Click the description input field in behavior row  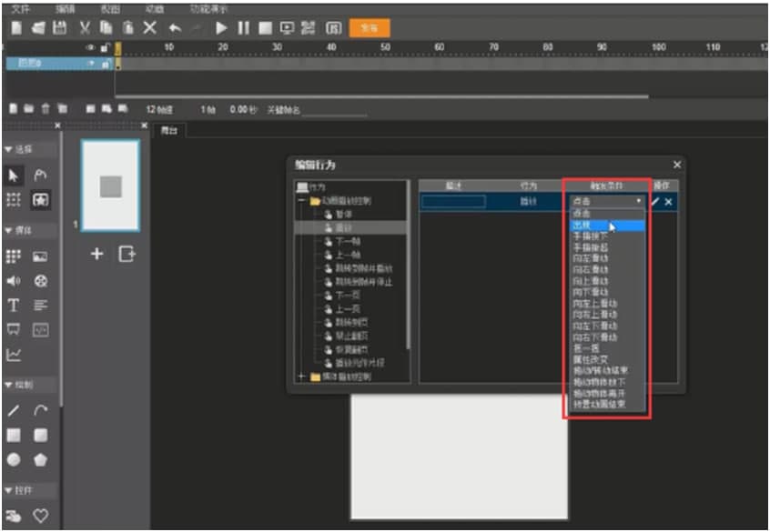click(454, 201)
